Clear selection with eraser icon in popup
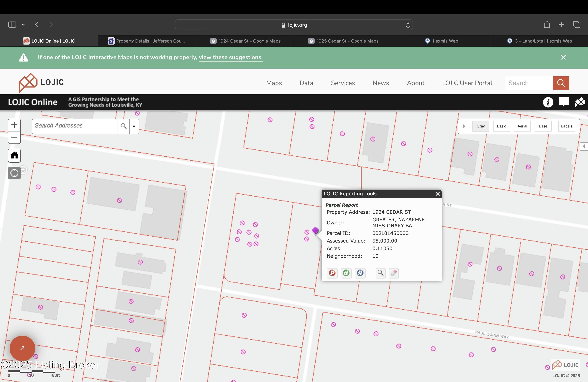Screen dimensions: 588x382 click(394, 273)
